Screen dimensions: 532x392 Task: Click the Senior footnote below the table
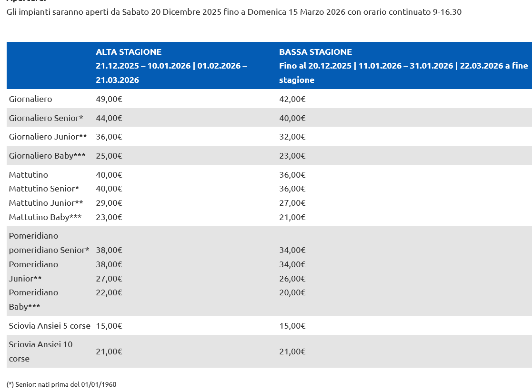click(x=61, y=384)
